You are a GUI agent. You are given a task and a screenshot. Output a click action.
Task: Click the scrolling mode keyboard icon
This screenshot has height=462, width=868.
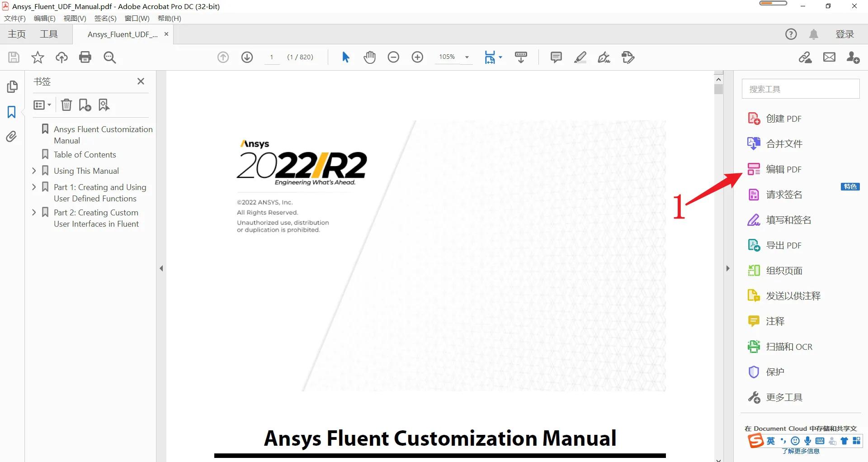coord(521,57)
